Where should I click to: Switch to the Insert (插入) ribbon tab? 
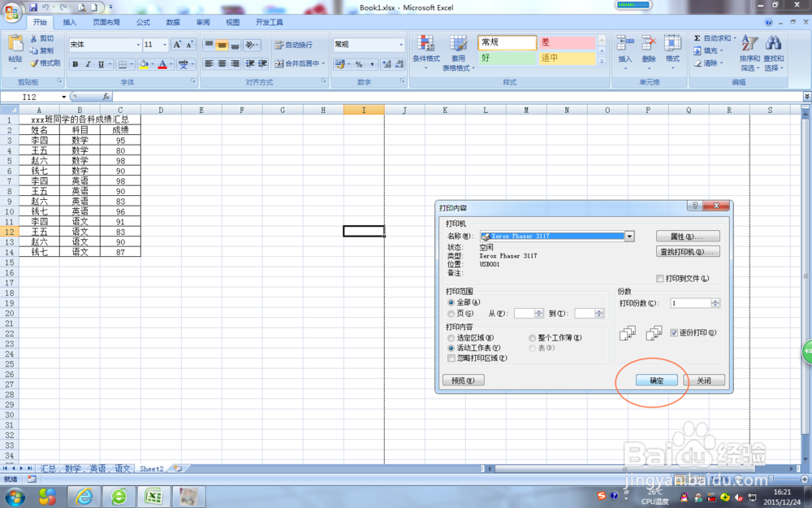tap(69, 22)
